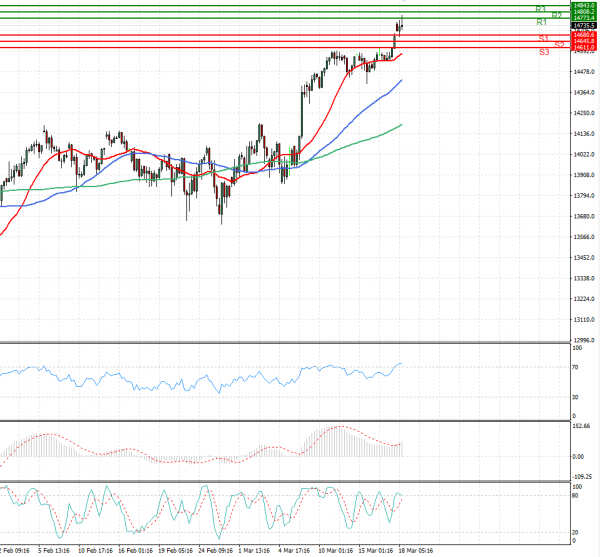The height and width of the screenshot is (557, 600).
Task: Click the R2 resistance price tag 14808.2
Action: pos(584,12)
